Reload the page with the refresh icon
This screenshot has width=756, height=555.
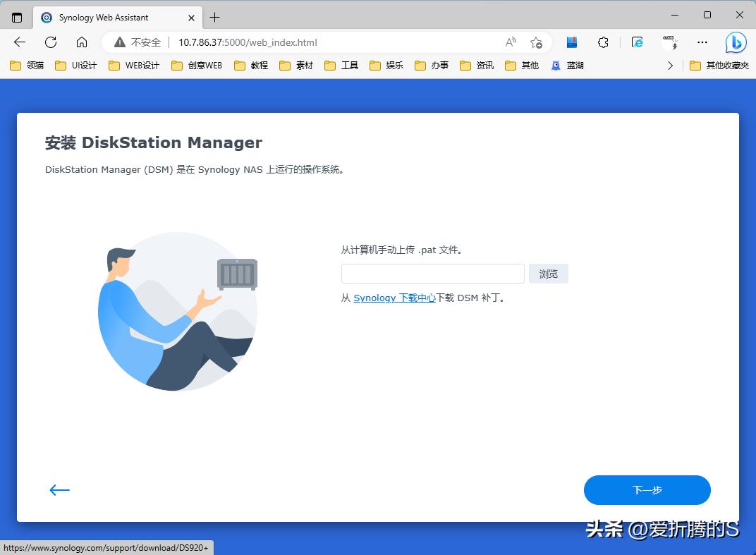[50, 42]
